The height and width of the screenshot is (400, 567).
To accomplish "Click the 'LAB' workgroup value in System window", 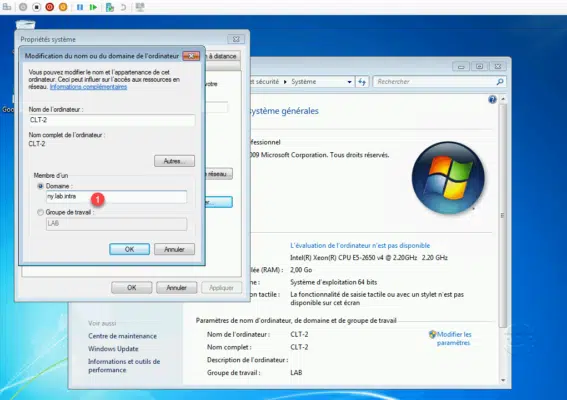I will tap(296, 373).
